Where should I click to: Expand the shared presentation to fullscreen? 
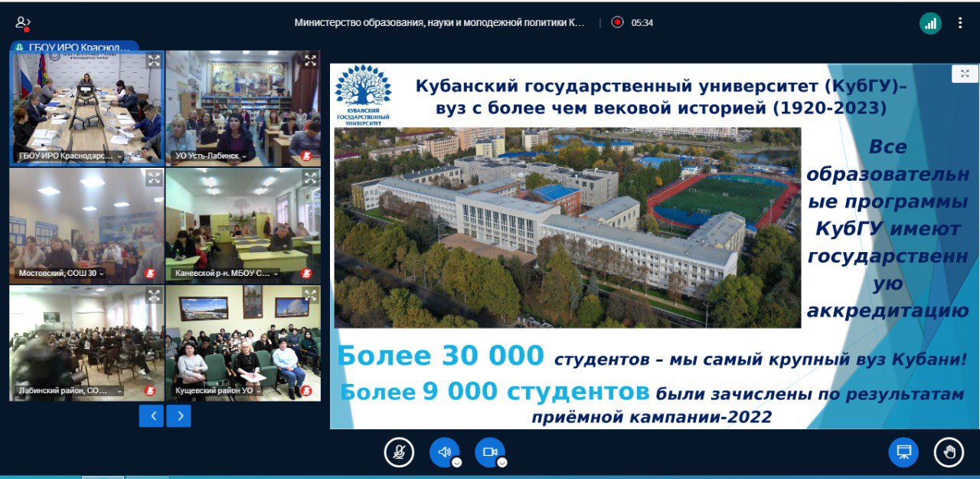(x=965, y=74)
